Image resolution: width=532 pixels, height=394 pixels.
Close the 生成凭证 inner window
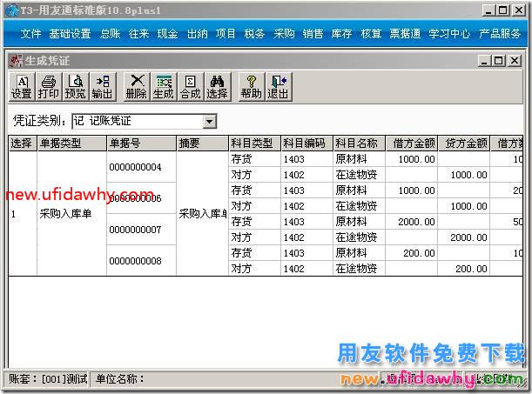click(x=515, y=61)
